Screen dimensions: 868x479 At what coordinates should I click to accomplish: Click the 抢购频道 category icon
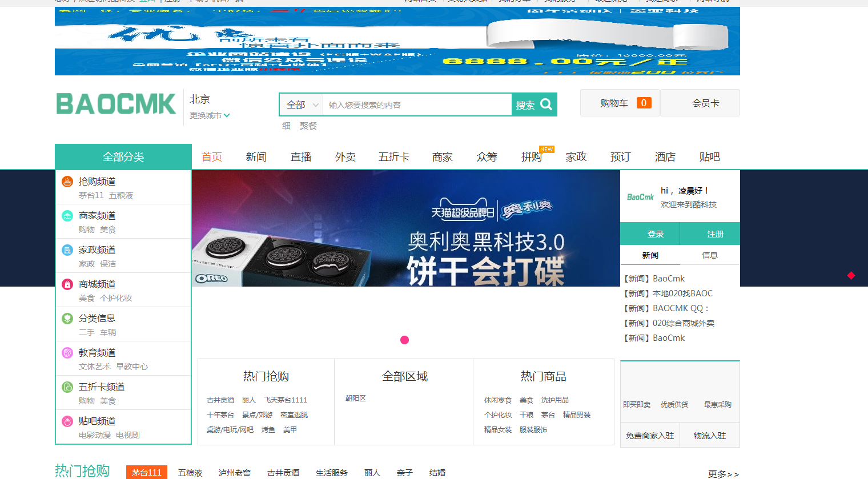67,182
